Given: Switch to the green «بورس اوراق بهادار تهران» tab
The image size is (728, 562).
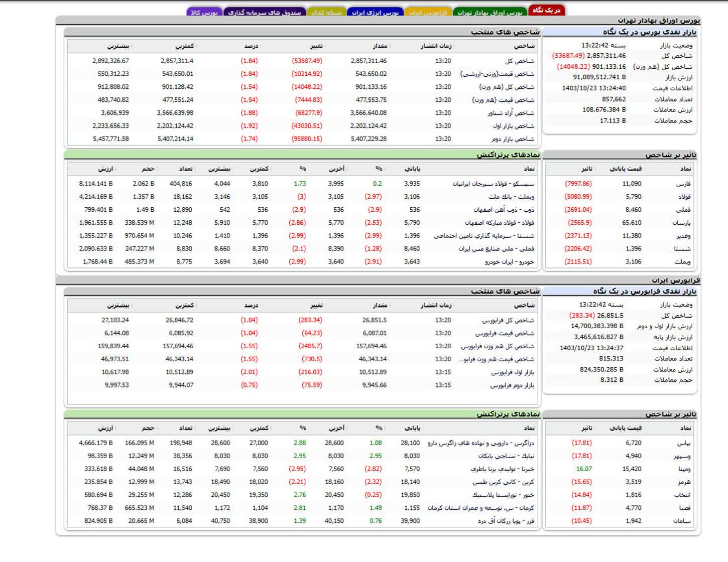Looking at the screenshot, I should tap(490, 12).
